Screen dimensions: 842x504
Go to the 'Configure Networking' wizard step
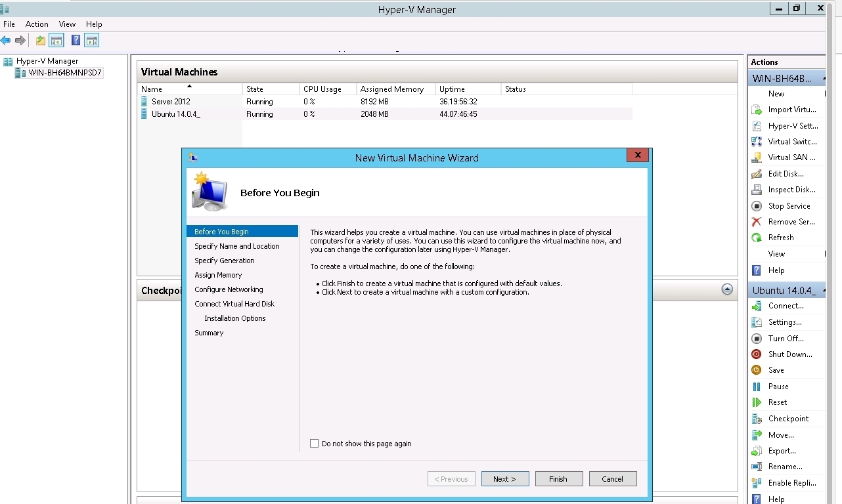[x=229, y=289]
